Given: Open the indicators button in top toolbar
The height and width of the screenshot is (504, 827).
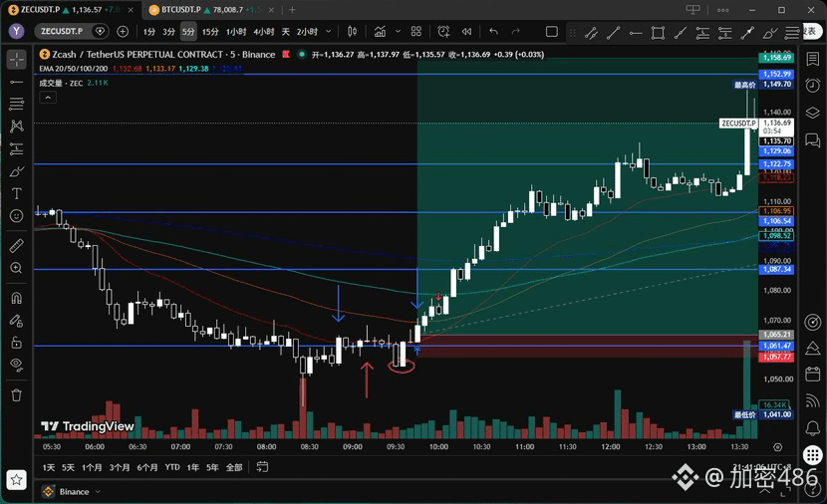Looking at the screenshot, I should [x=380, y=32].
